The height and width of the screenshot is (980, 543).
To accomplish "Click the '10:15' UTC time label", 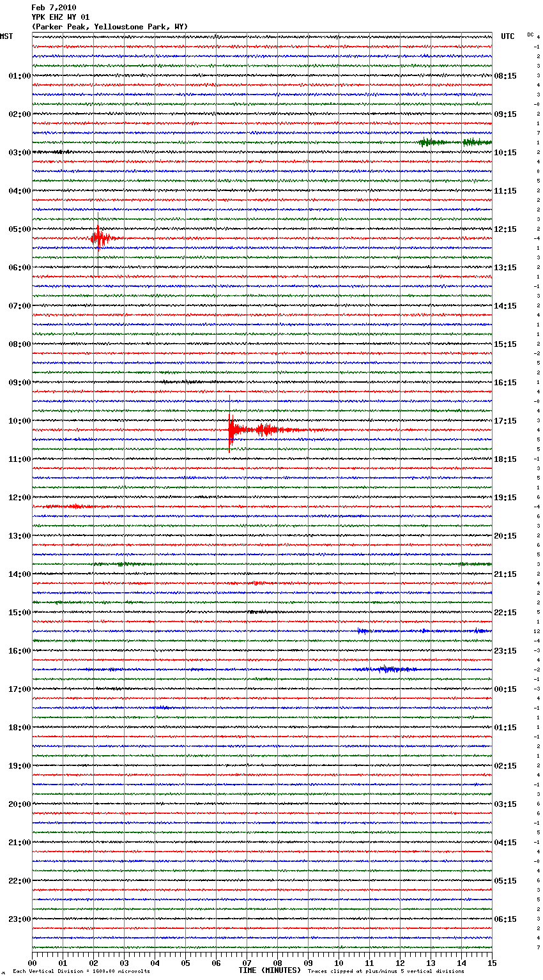I will 505,153.
